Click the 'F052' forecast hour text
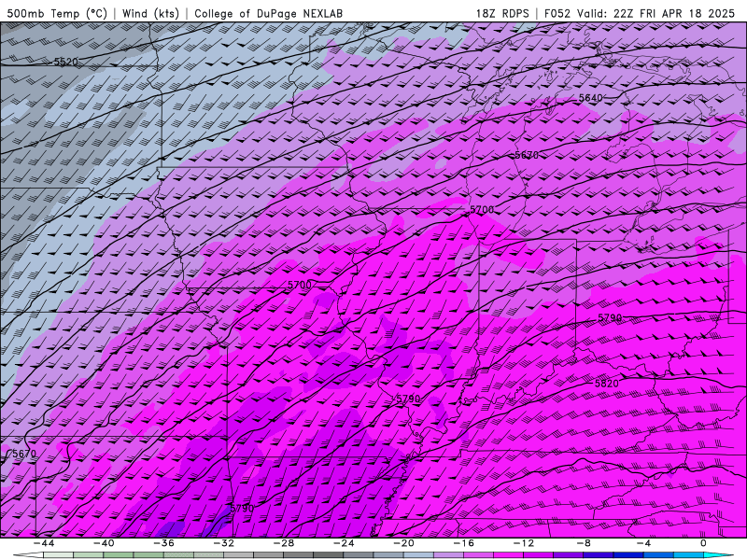The height and width of the screenshot is (560, 747). tap(557, 13)
